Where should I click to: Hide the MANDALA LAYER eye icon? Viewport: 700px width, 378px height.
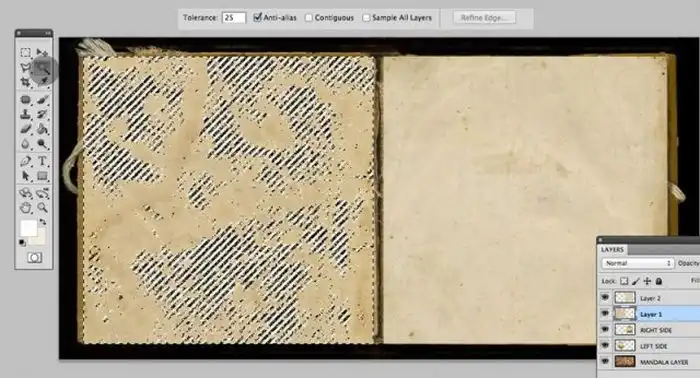[605, 361]
